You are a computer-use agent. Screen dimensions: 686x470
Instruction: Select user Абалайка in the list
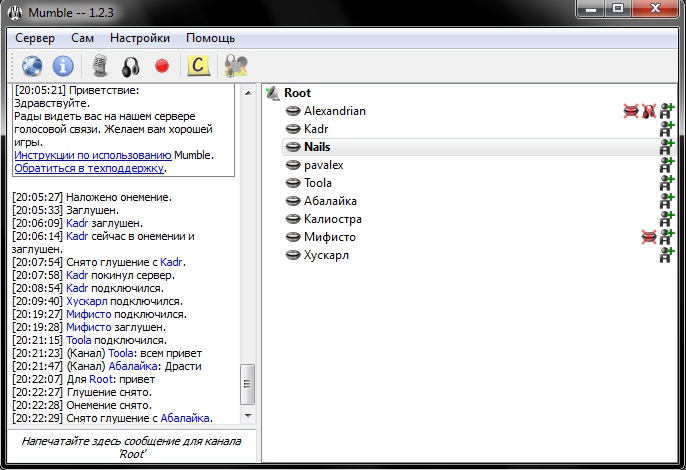(330, 201)
